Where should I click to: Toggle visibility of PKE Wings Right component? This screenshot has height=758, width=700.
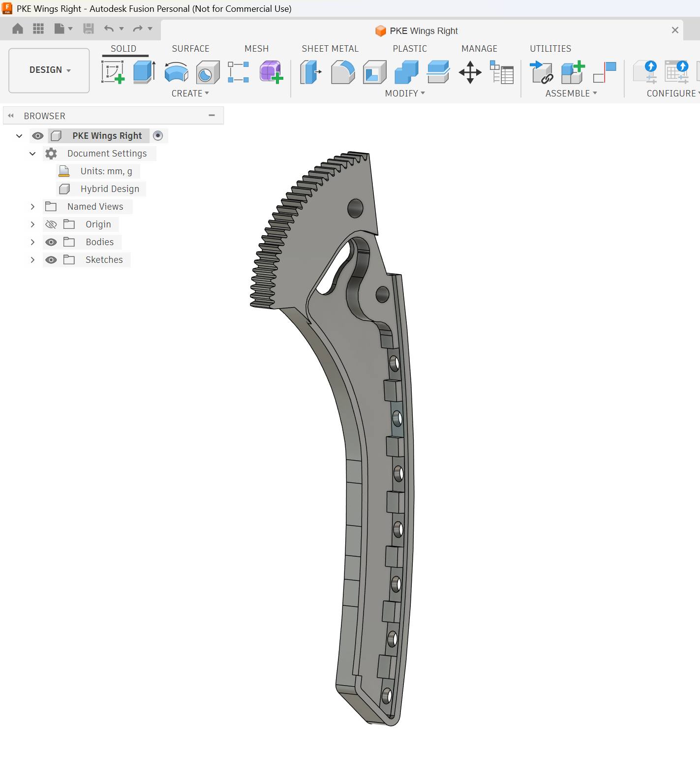coord(38,136)
